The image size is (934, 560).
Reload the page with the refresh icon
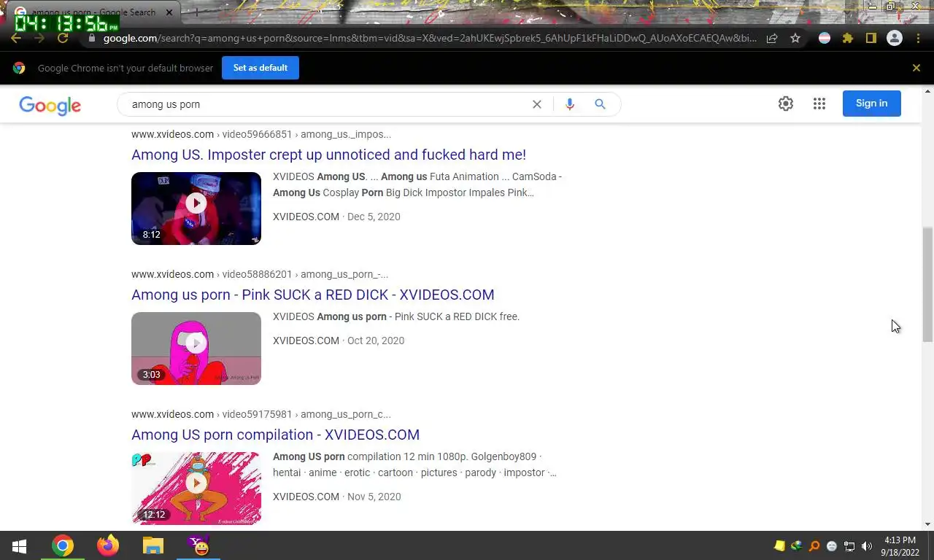pyautogui.click(x=63, y=39)
